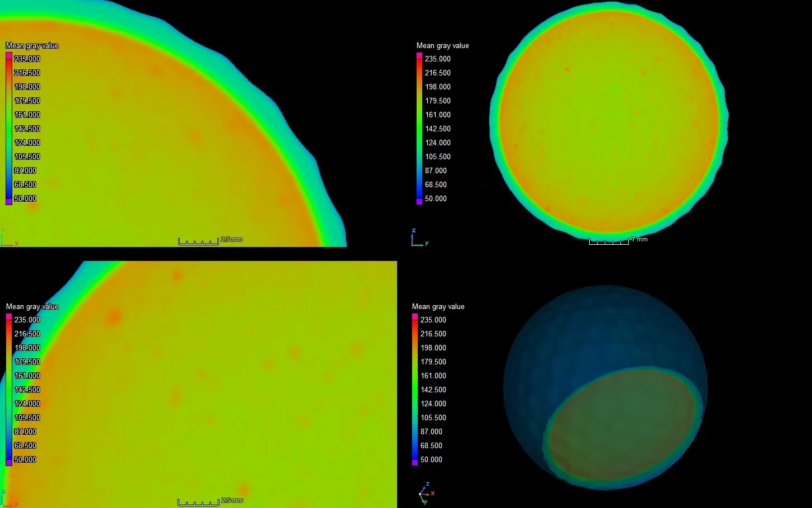Click the 216.500 legend value in bottom-left view

coord(27,334)
